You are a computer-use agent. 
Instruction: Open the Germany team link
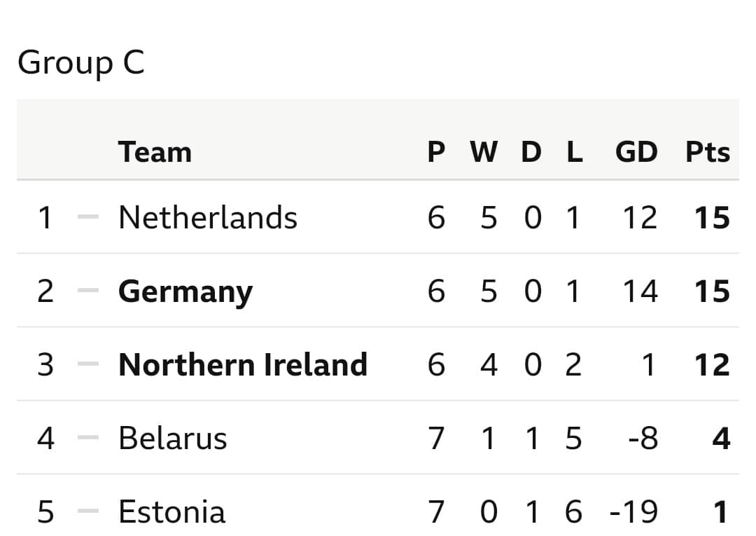point(185,292)
